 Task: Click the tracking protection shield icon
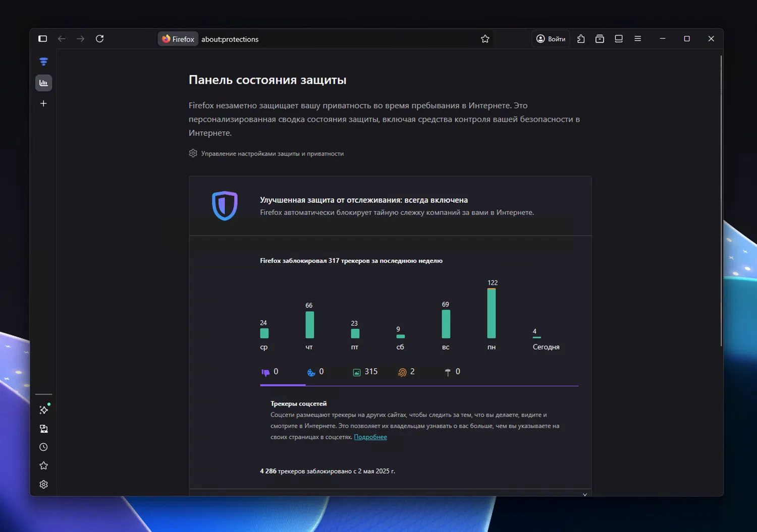[225, 206]
